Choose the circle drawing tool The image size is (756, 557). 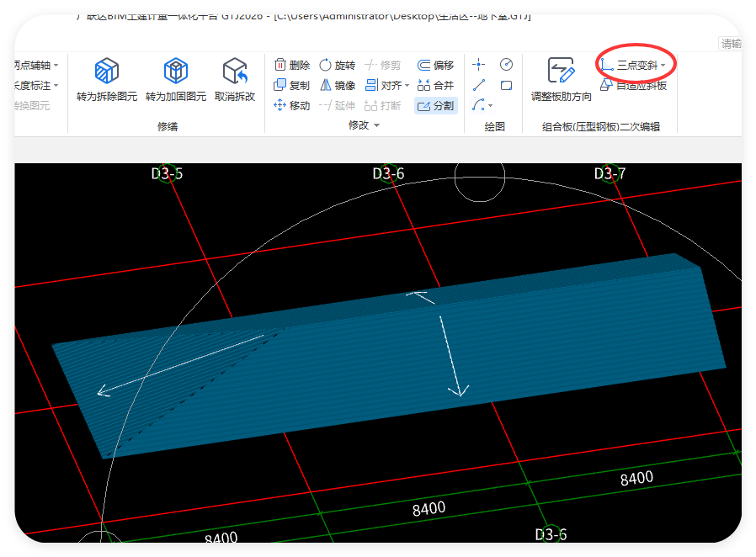506,64
